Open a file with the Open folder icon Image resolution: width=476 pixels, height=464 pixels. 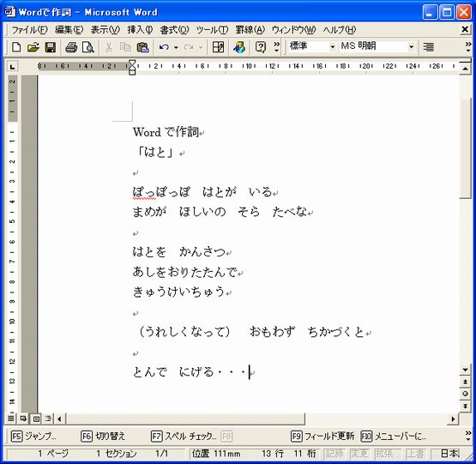coord(33,47)
